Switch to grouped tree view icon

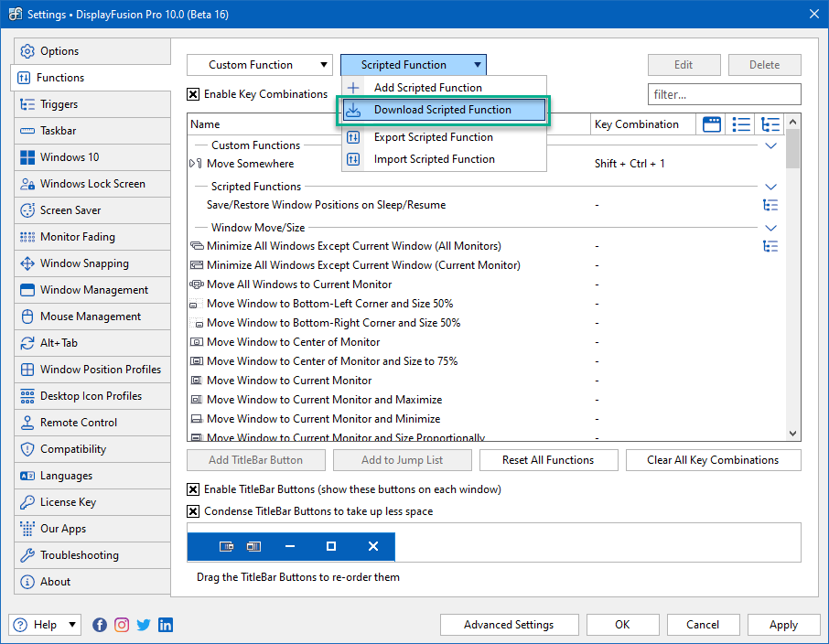[x=770, y=124]
